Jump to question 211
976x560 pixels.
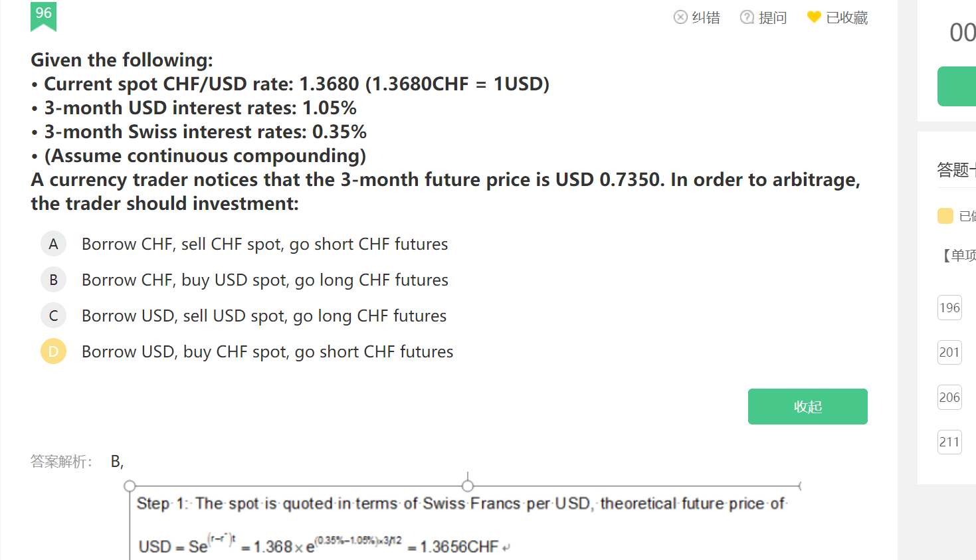[x=949, y=442]
